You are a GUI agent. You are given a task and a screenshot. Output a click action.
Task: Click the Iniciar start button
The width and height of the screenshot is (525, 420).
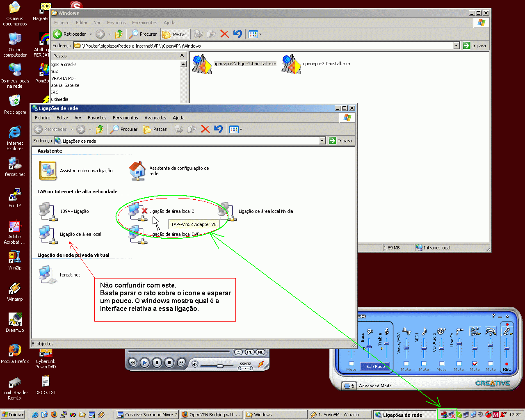tap(13, 415)
